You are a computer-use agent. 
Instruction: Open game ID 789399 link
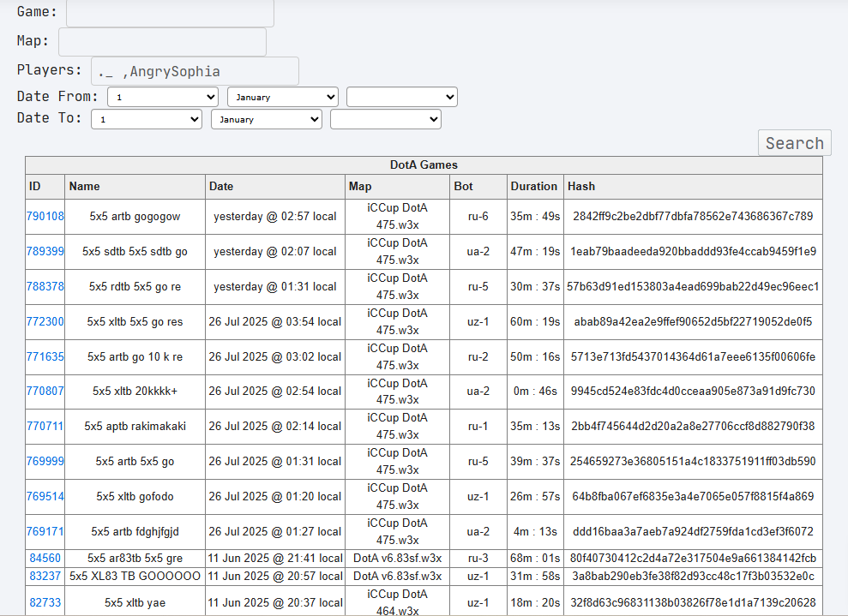pos(45,251)
